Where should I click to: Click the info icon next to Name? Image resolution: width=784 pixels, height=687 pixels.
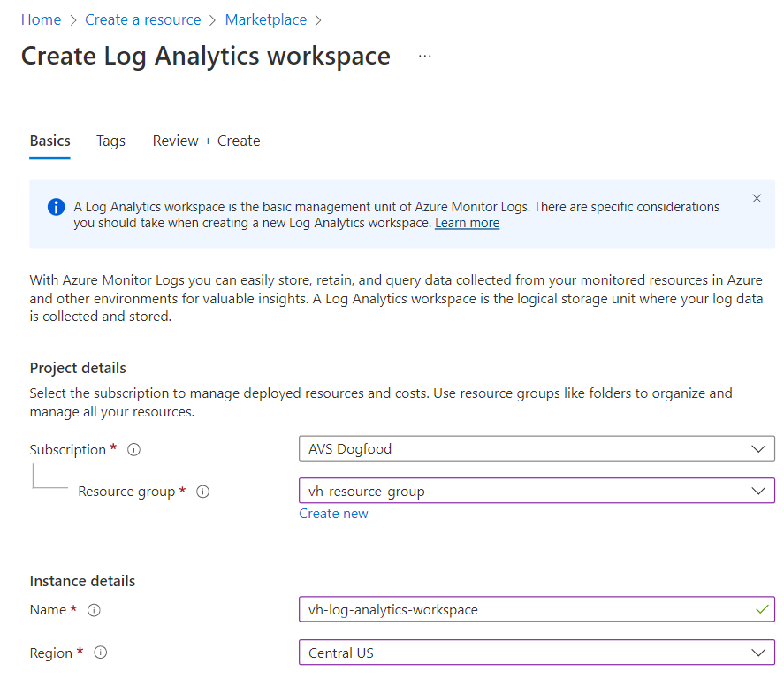coord(95,610)
